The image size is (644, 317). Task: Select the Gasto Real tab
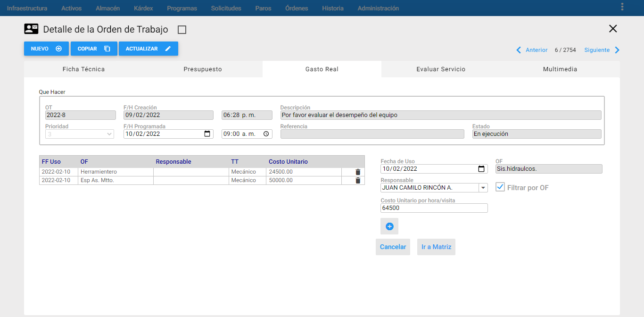[322, 69]
